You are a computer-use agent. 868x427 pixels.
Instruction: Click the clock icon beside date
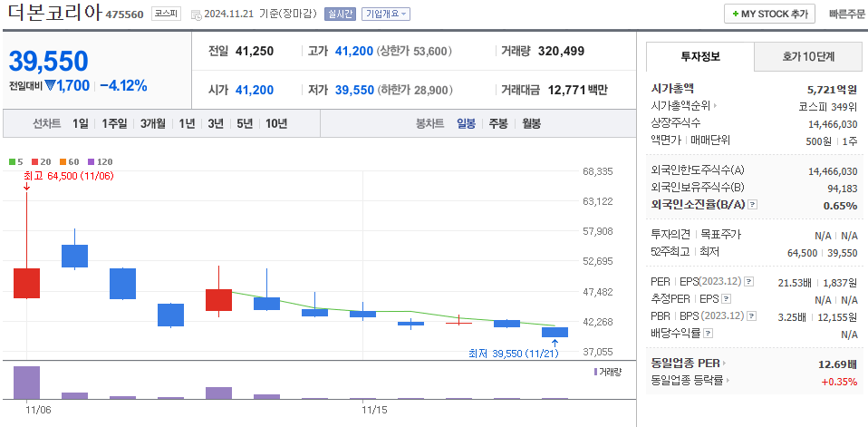(197, 15)
